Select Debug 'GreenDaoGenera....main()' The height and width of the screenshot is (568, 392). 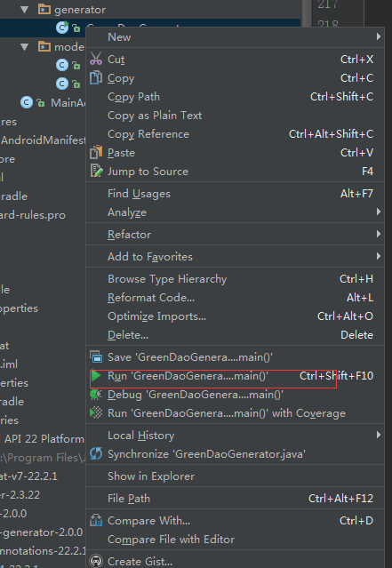tap(236, 395)
